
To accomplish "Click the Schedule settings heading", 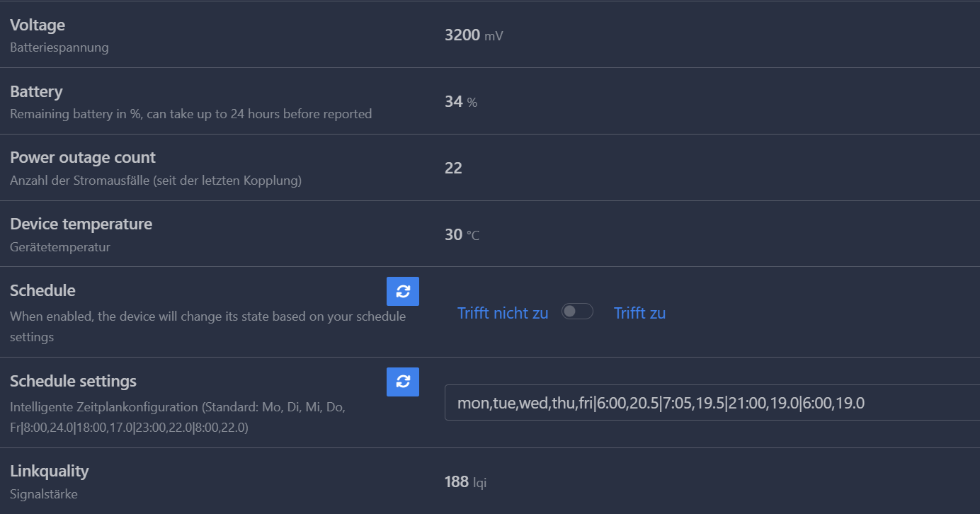I will (x=73, y=381).
